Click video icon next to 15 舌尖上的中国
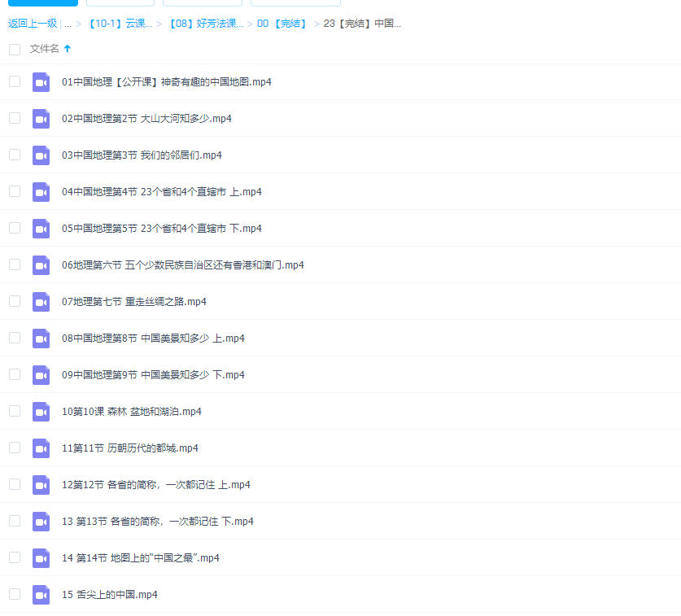 coord(41,595)
